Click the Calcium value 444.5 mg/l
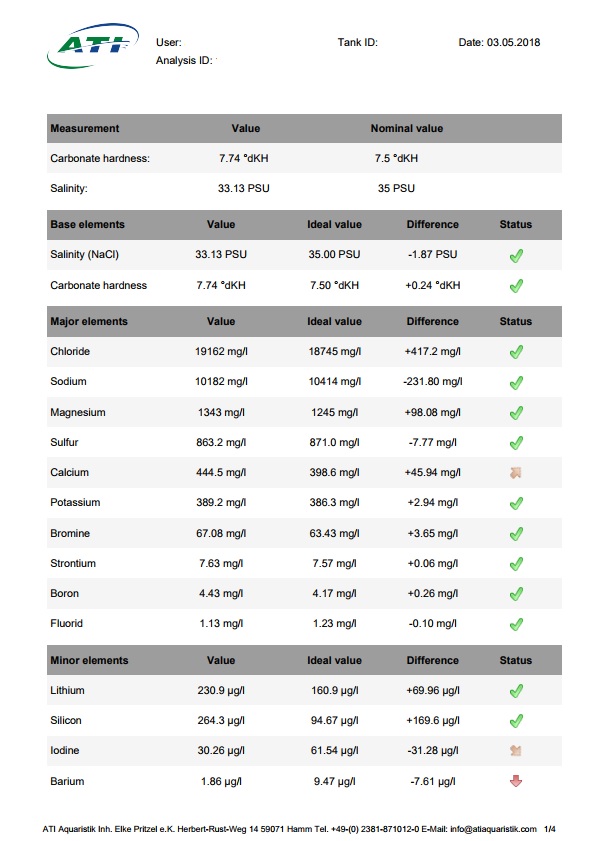This screenshot has width=609, height=841. coord(221,473)
